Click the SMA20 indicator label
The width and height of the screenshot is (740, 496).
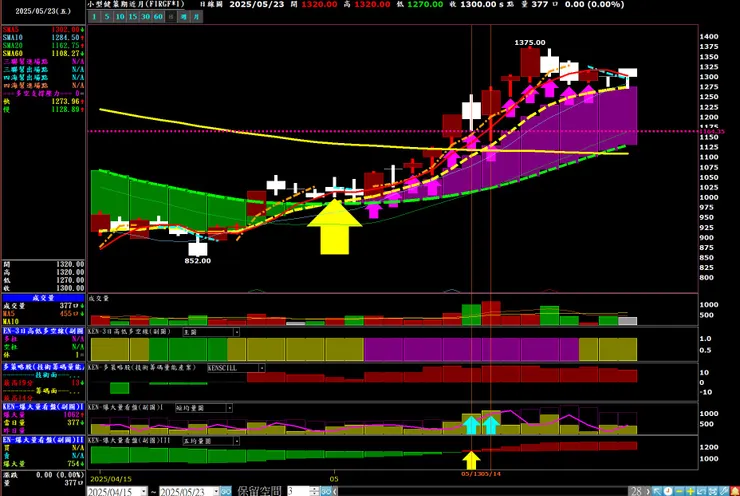(x=12, y=45)
